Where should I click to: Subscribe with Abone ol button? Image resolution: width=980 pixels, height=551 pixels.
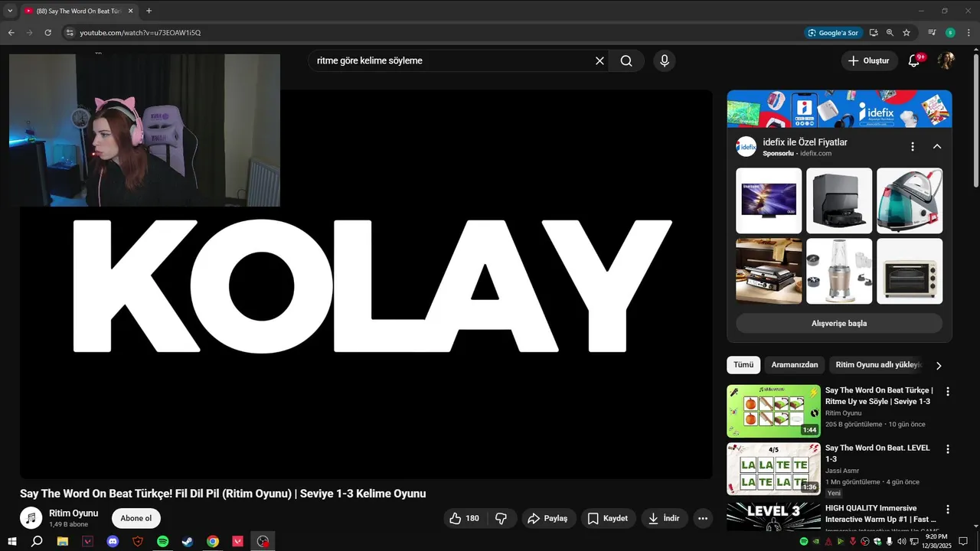coord(136,518)
